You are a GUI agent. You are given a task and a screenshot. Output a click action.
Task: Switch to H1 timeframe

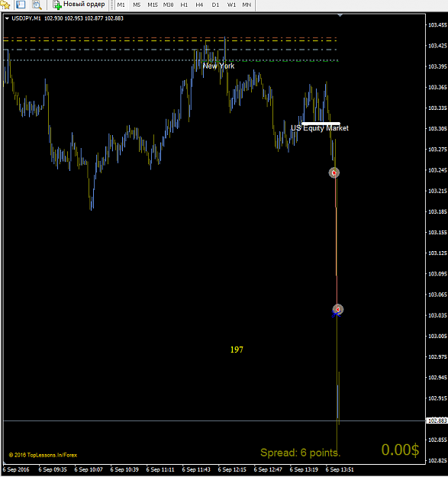[x=184, y=5]
